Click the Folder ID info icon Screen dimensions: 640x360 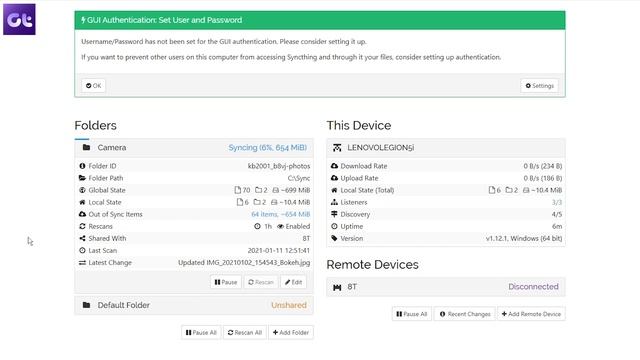coord(82,166)
